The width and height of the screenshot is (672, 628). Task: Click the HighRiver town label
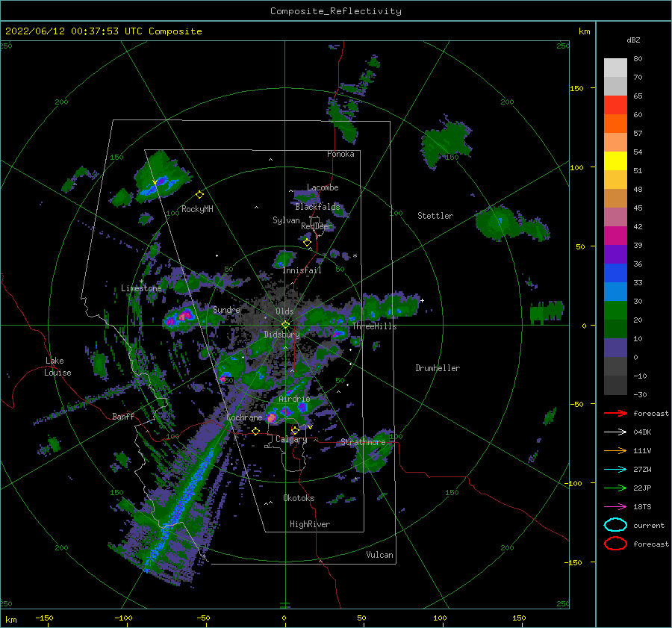(x=310, y=524)
